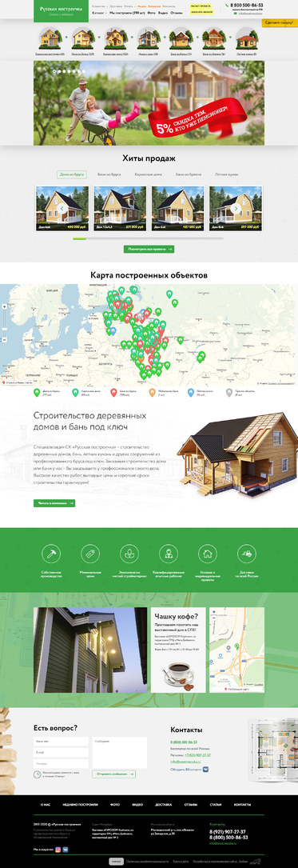Click the Ваше имя input field
Screen dimensions: 298x868
pos(61,742)
